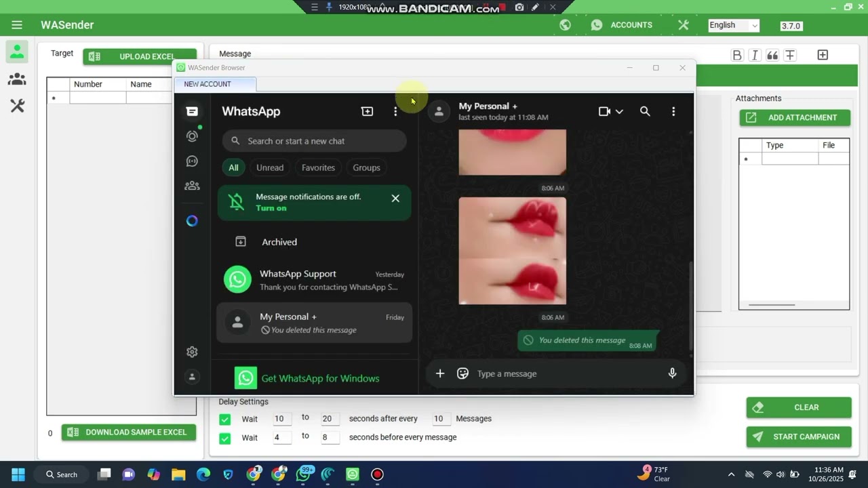Select the Groups chat filter
The width and height of the screenshot is (868, 488).
pos(366,167)
